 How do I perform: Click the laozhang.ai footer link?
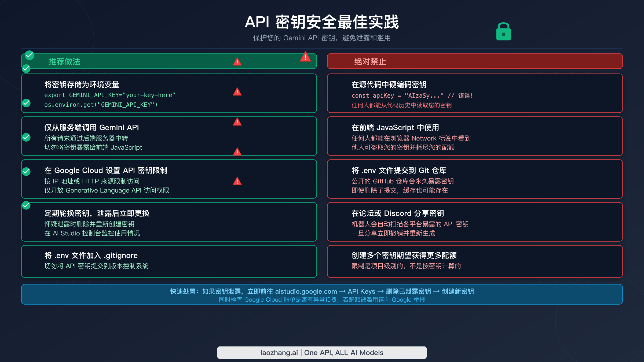click(322, 353)
